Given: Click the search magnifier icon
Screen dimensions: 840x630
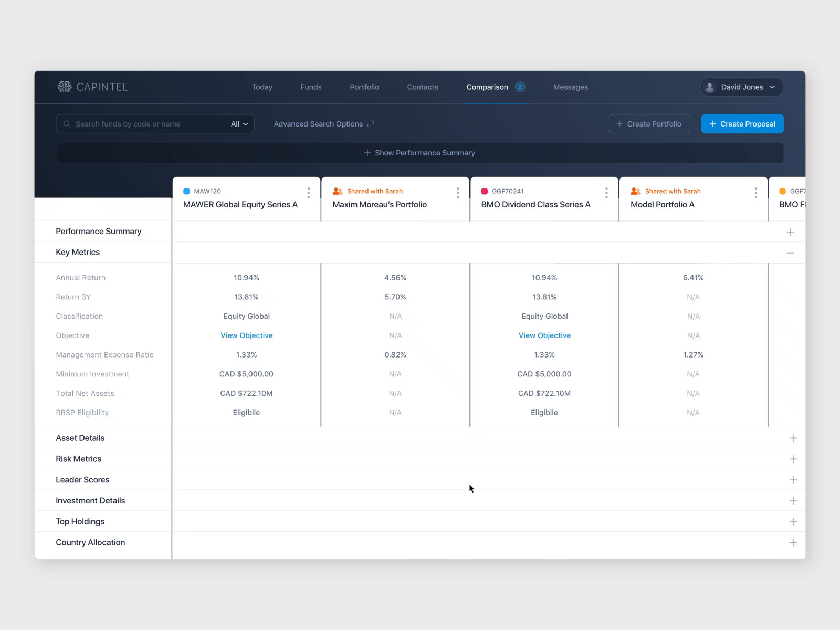Looking at the screenshot, I should tap(67, 124).
